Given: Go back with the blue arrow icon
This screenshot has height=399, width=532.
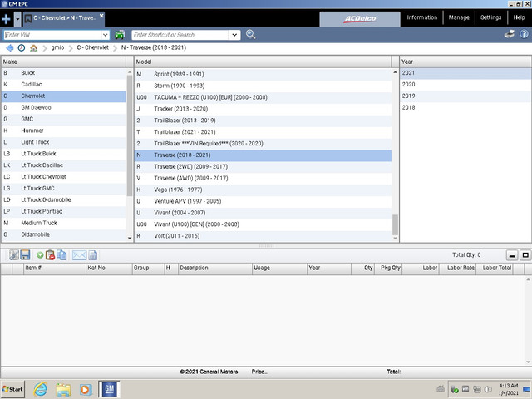Looking at the screenshot, I should (x=10, y=48).
